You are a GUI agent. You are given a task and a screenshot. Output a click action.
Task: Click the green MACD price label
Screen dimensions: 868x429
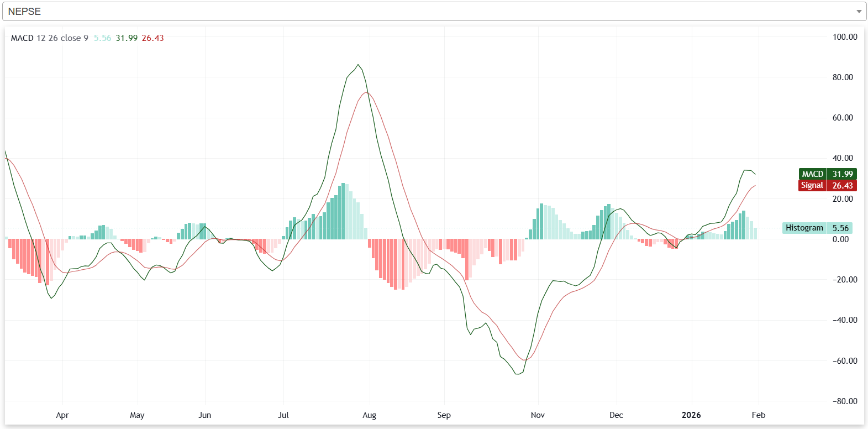pyautogui.click(x=827, y=174)
